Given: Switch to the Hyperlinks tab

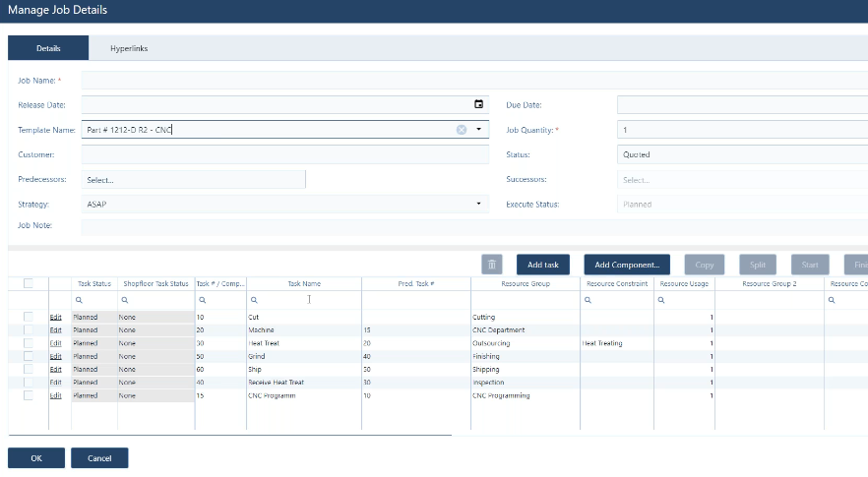Looking at the screenshot, I should pyautogui.click(x=129, y=48).
